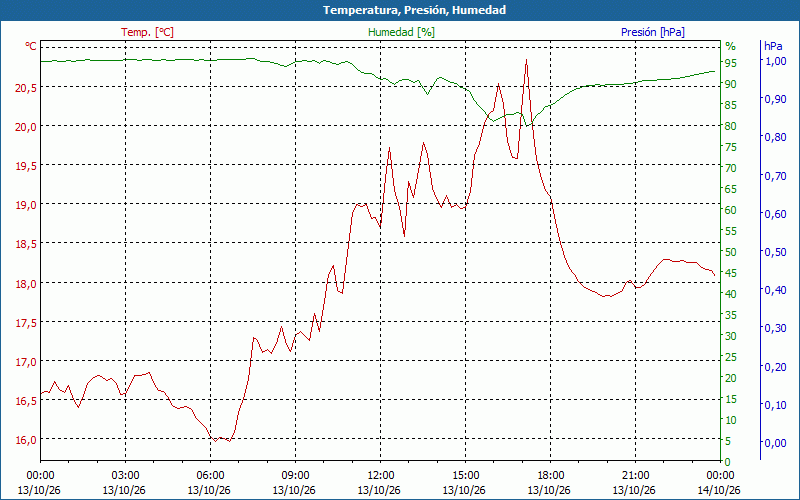Screen dimensions: 800x500
Task: Click humidity axis value 80
Action: pyautogui.click(x=731, y=126)
